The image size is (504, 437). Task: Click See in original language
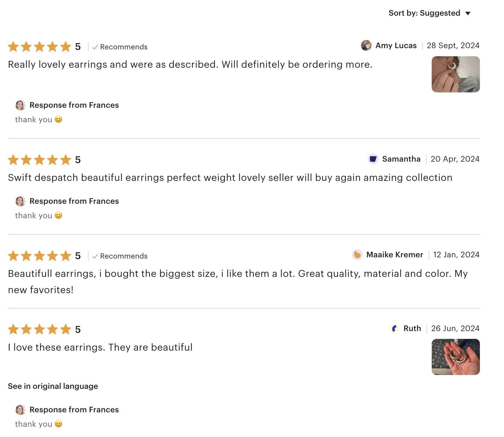click(x=53, y=386)
